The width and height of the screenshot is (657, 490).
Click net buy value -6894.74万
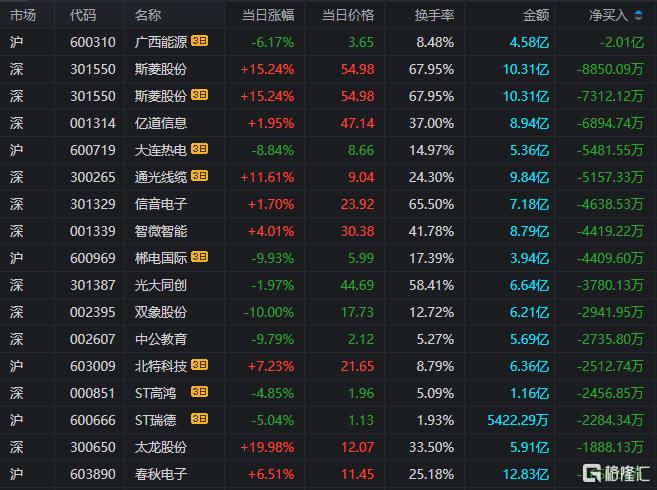click(610, 123)
